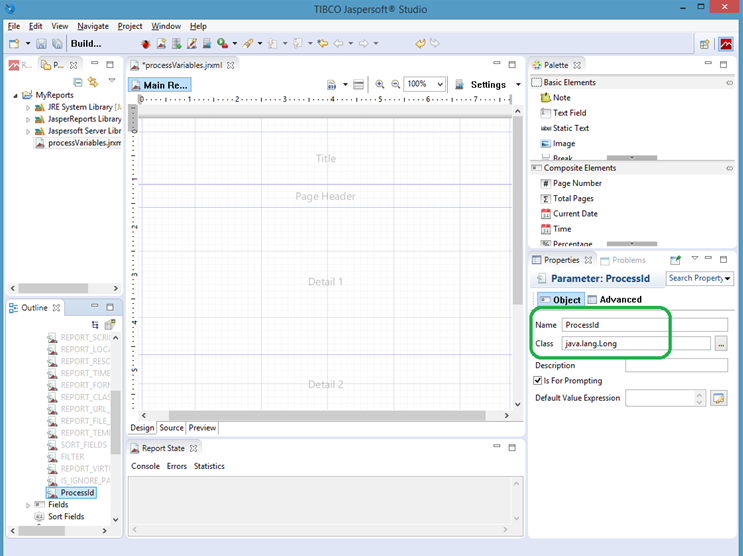Screen dimensions: 743x556
Task: Click the Settings button in editor toolbar
Action: [x=487, y=85]
